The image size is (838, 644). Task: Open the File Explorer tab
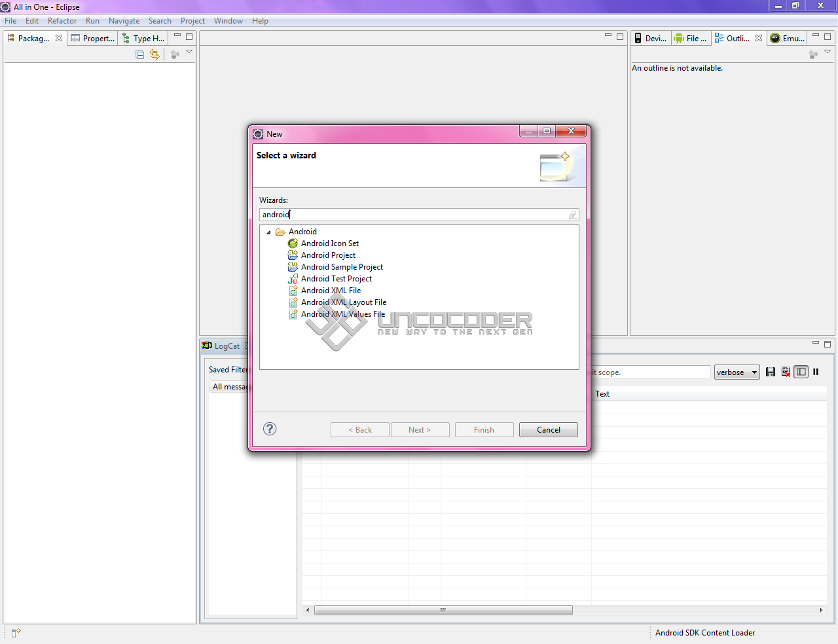(x=691, y=39)
